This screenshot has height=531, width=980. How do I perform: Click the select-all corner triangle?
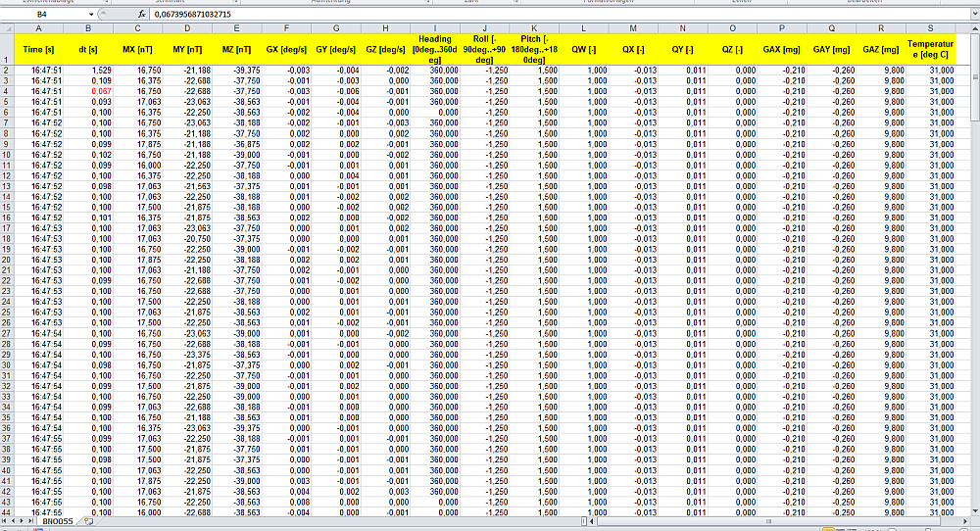tap(7, 27)
